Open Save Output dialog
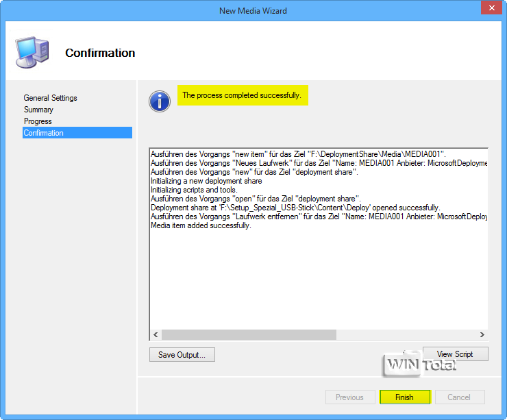 (x=182, y=355)
